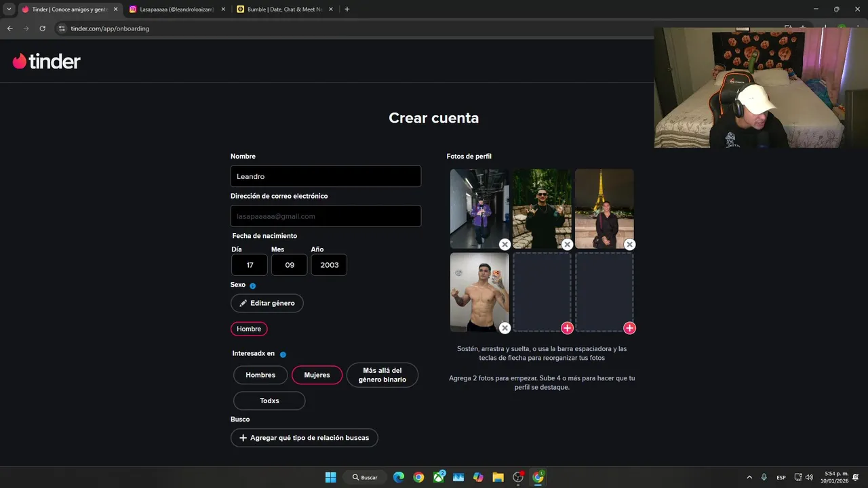
Task: Open the Copilot taskbar icon
Action: tap(478, 477)
